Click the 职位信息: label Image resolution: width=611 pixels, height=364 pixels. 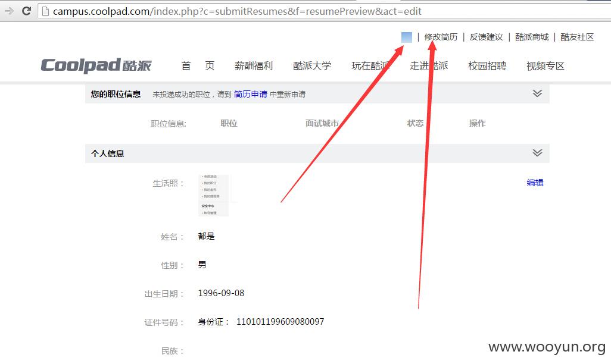[169, 124]
